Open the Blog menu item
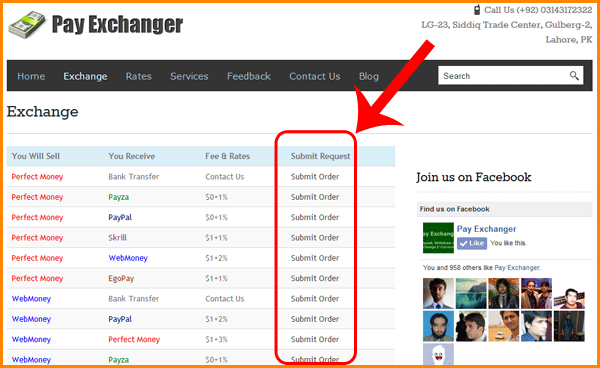 click(368, 76)
